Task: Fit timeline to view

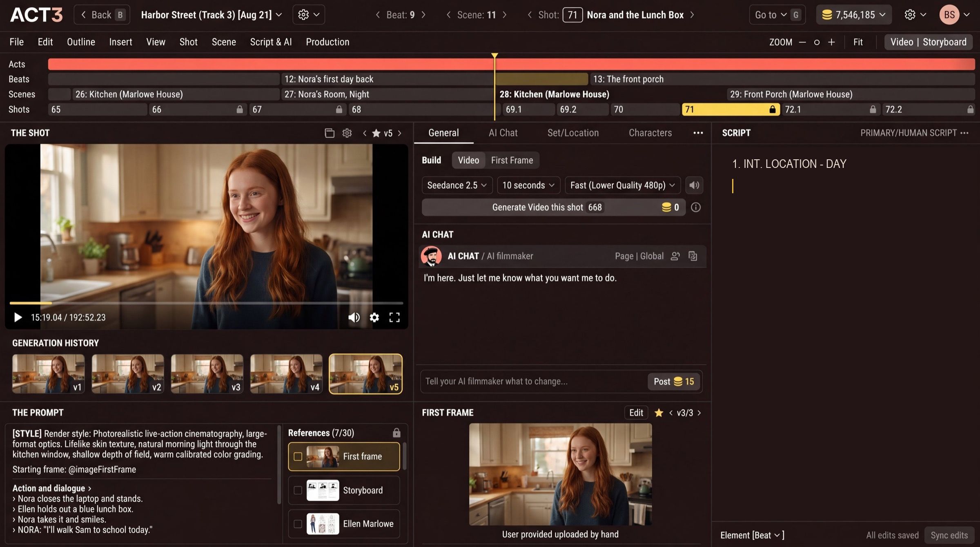Action: [858, 42]
